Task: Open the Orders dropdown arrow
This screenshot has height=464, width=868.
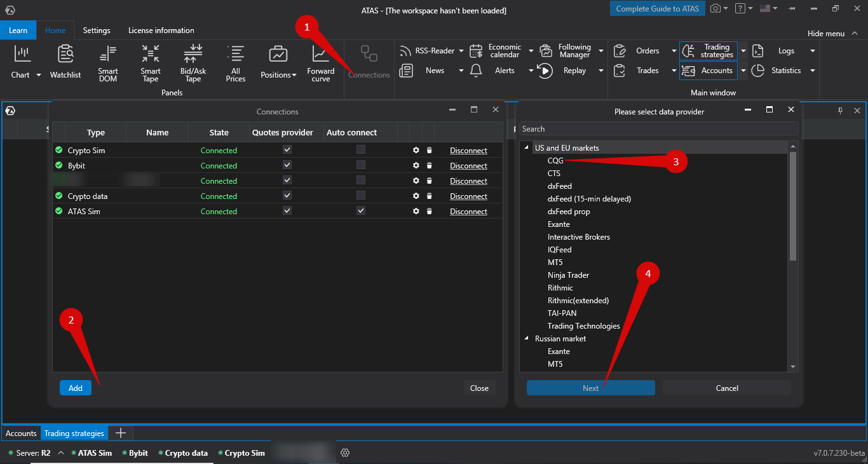Action: (674, 51)
